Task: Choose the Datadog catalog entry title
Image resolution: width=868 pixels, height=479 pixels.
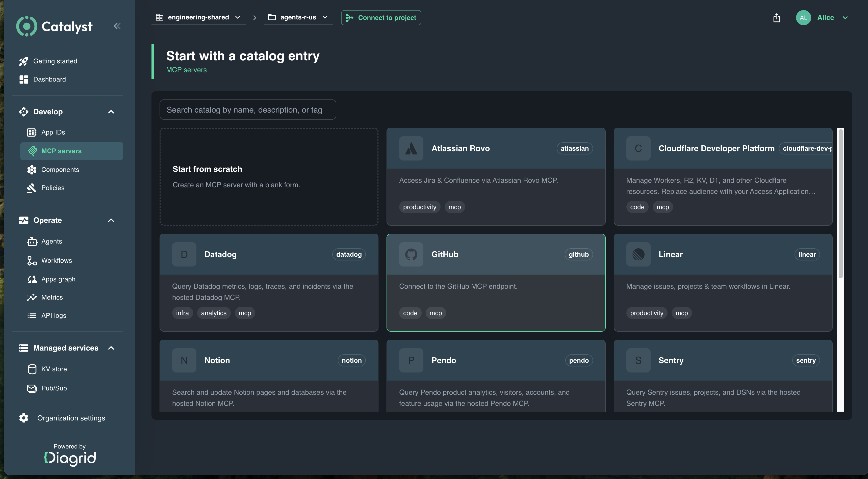Action: coord(220,254)
